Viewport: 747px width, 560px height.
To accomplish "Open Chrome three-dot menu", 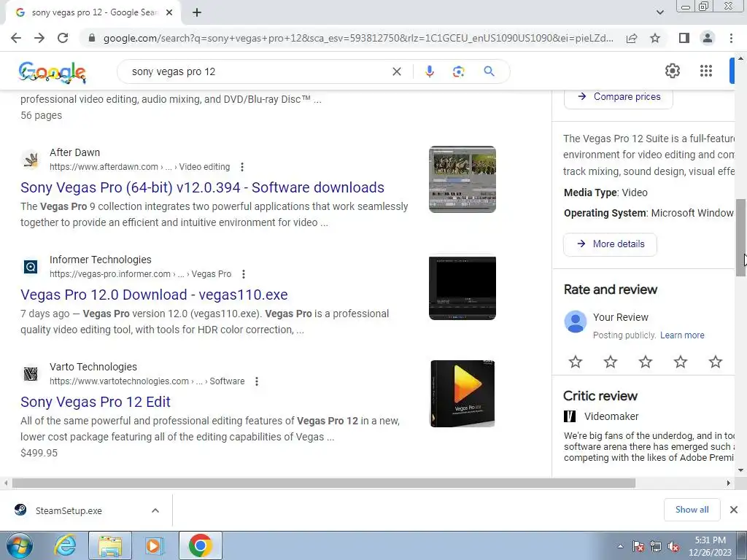I will tap(731, 38).
